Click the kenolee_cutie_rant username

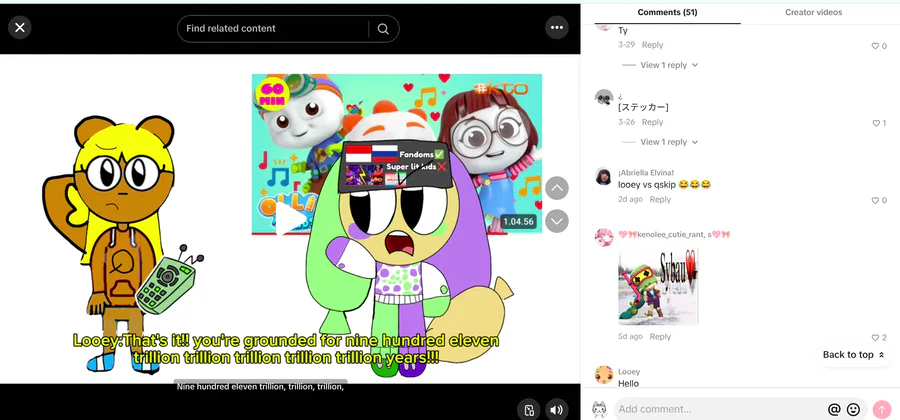click(674, 235)
